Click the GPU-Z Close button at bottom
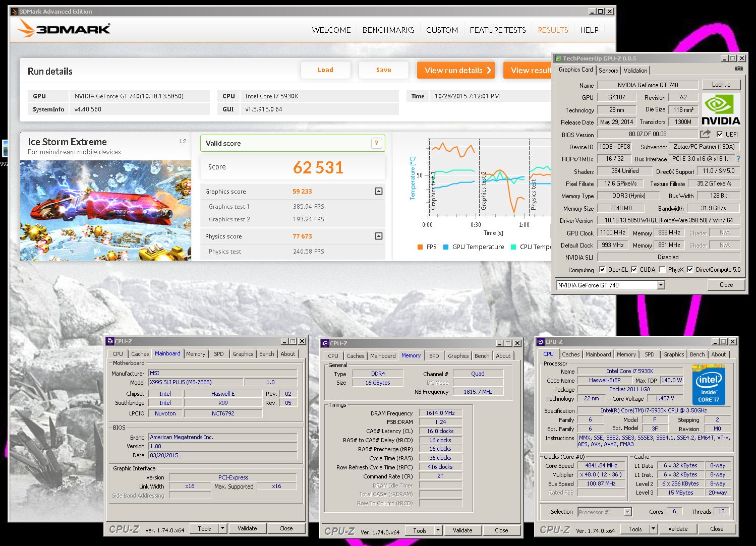Image resolution: width=756 pixels, height=546 pixels. coord(726,285)
